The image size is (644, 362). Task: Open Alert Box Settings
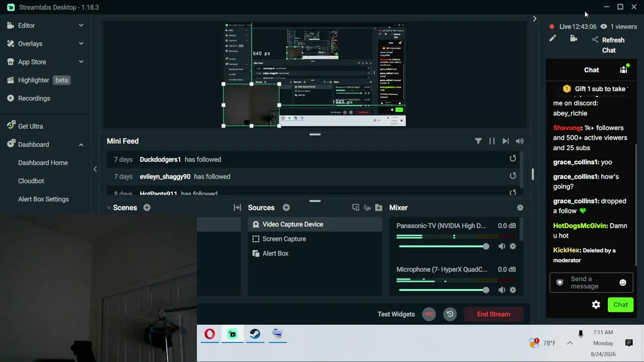coord(43,199)
